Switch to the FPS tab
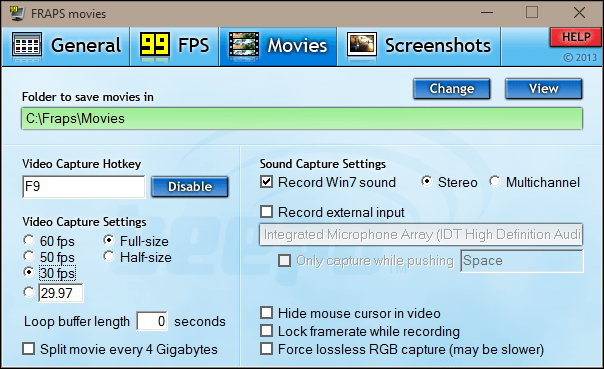The width and height of the screenshot is (604, 369). click(x=174, y=46)
